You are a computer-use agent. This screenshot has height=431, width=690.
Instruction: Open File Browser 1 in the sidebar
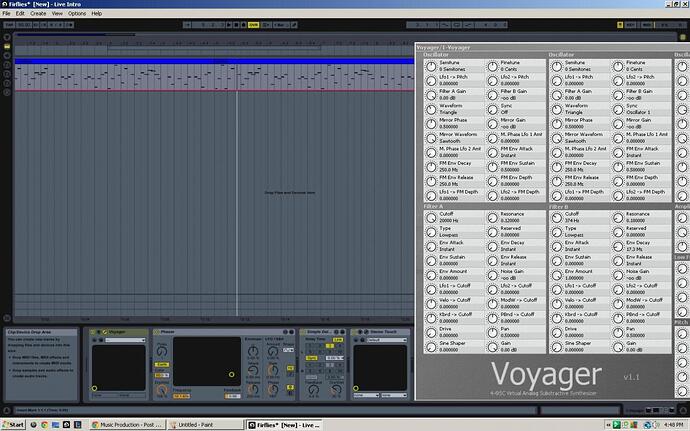pos(7,65)
